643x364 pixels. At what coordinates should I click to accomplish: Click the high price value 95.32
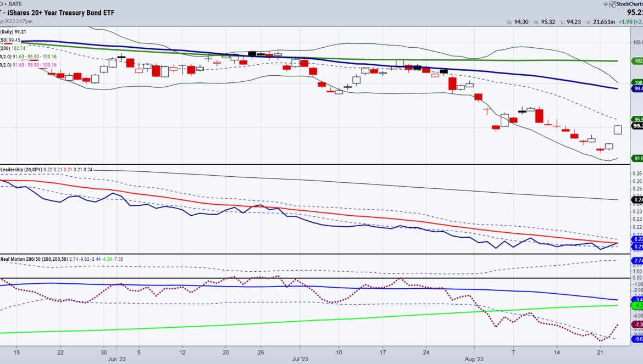click(x=548, y=22)
